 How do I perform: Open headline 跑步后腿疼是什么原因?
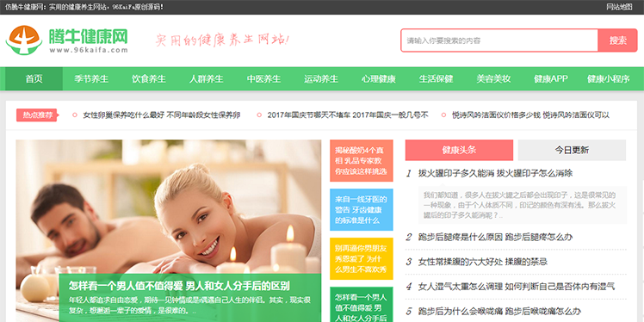[x=495, y=237]
